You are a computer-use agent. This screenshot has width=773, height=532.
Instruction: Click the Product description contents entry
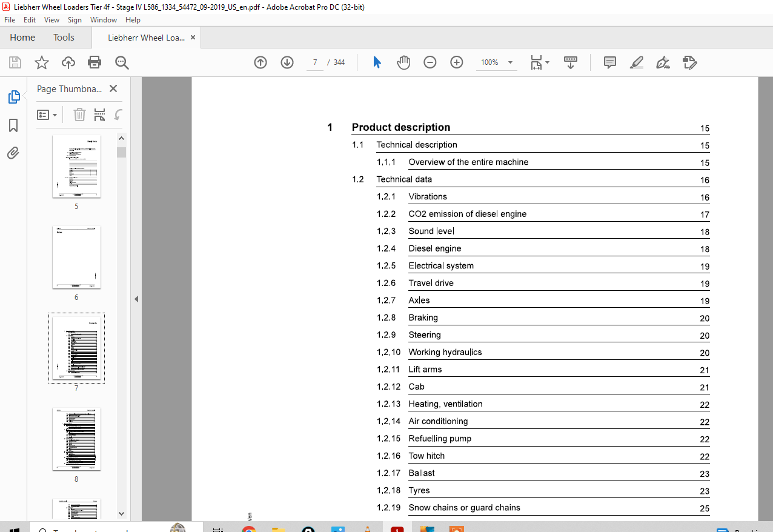coord(401,127)
